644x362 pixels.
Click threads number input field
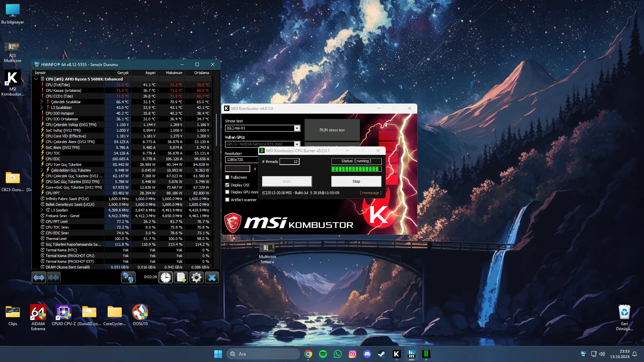289,162
